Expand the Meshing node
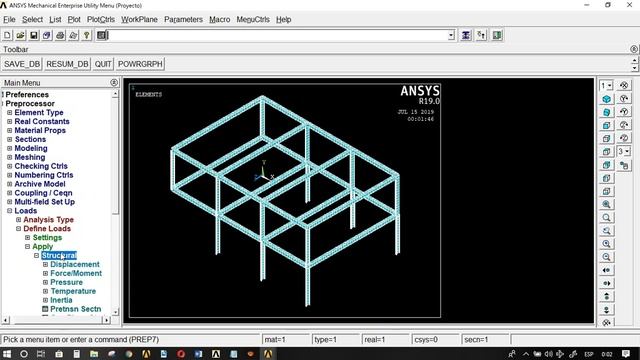640x360 pixels. (9, 158)
